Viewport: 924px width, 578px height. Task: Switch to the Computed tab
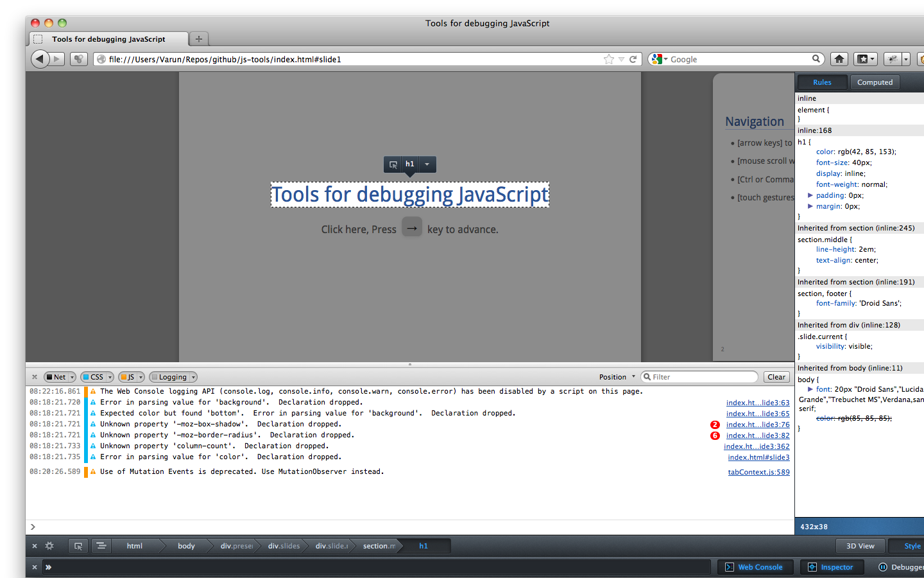point(875,82)
